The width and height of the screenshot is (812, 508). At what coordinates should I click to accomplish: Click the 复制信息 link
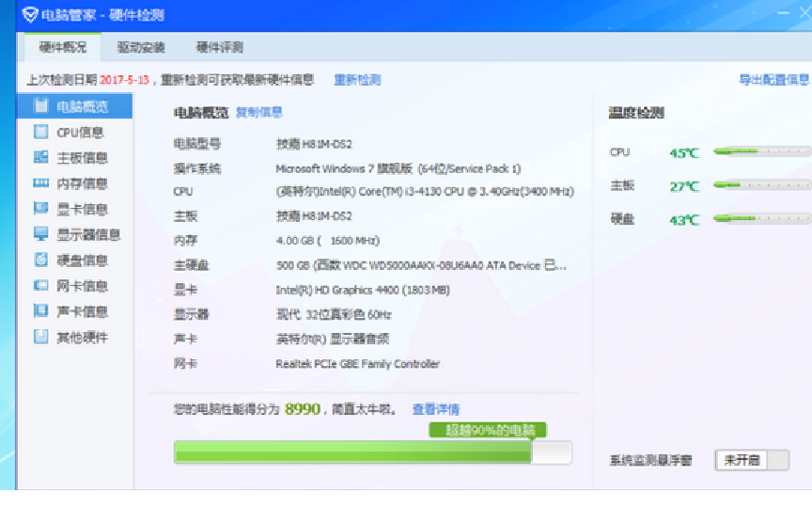pos(259,112)
